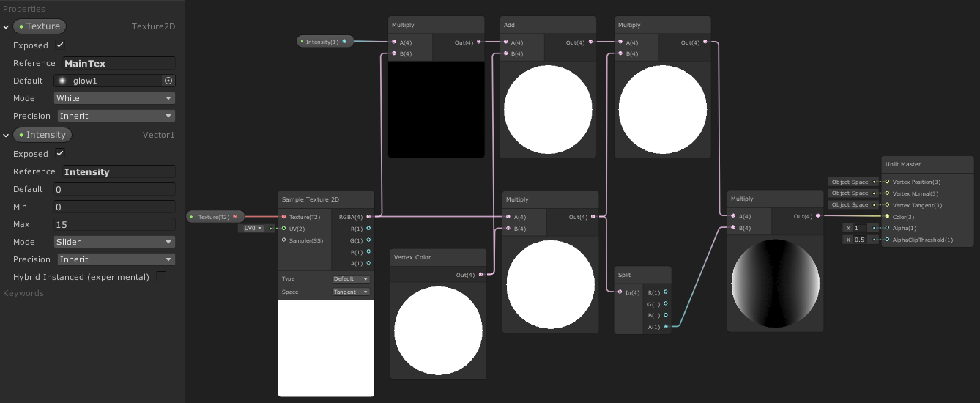This screenshot has height=403, width=980.
Task: Click Unlit Master Vertex Tangent(3) port
Action: pyautogui.click(x=887, y=205)
